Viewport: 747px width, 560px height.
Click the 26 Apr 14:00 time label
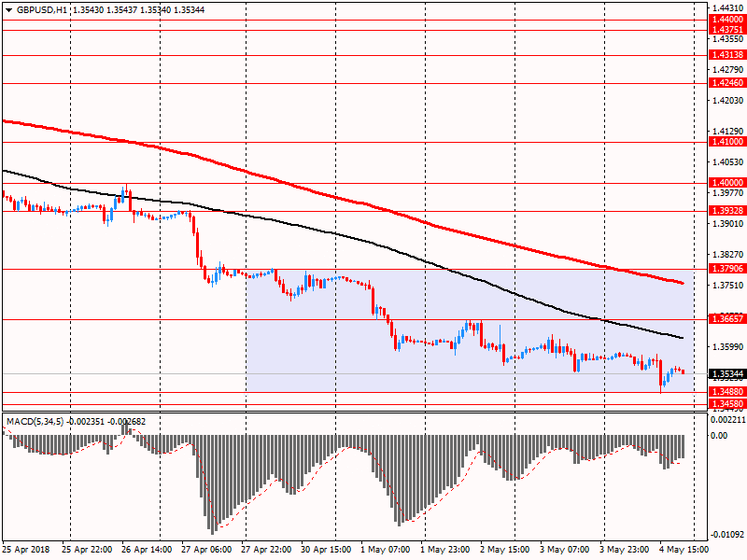click(x=147, y=550)
